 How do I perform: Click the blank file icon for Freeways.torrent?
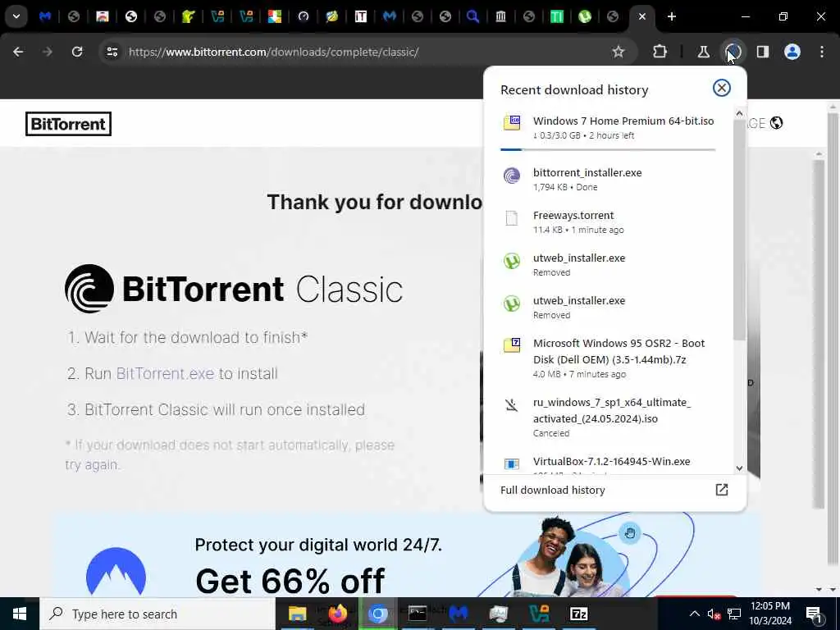click(x=512, y=218)
